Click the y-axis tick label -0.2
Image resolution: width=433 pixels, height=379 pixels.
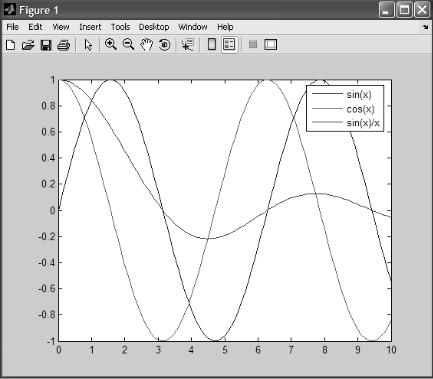47,236
